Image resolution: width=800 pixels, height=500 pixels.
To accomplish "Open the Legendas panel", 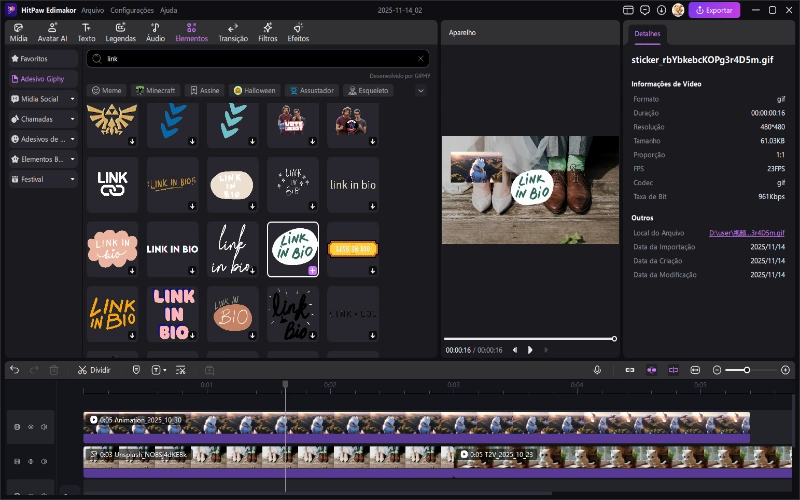I will tap(120, 32).
